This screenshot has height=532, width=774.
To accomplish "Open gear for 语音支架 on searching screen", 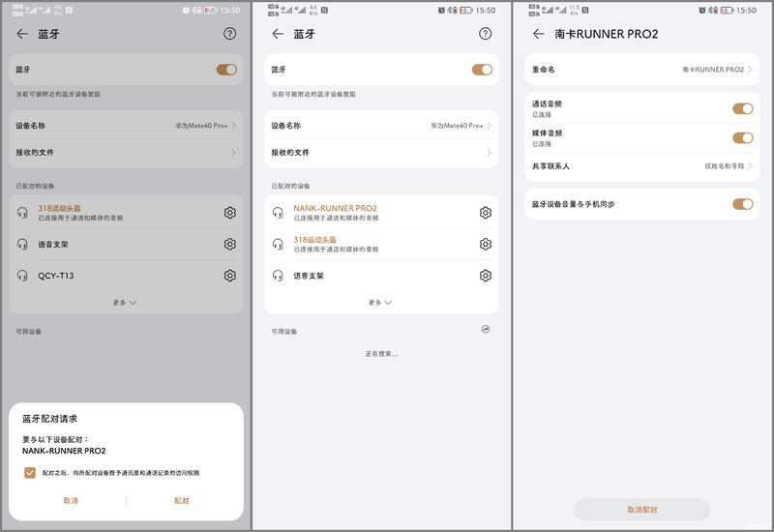I will click(486, 276).
